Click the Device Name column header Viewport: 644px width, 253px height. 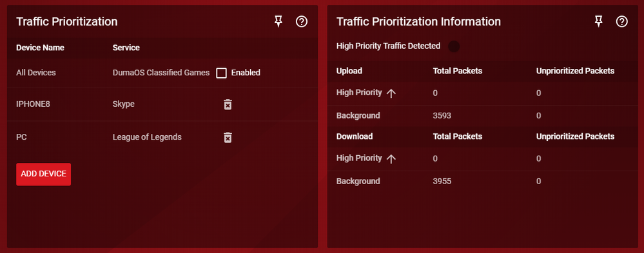pyautogui.click(x=40, y=48)
